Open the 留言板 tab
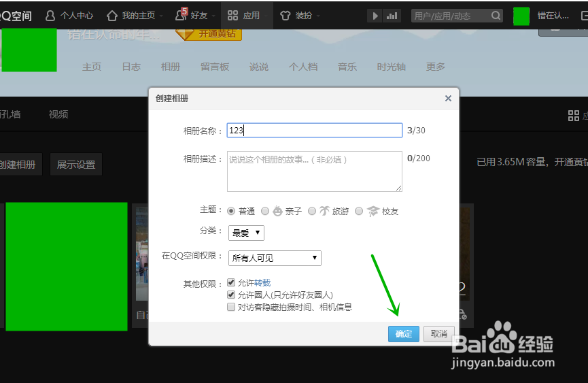Image resolution: width=588 pixels, height=383 pixels. tap(215, 67)
